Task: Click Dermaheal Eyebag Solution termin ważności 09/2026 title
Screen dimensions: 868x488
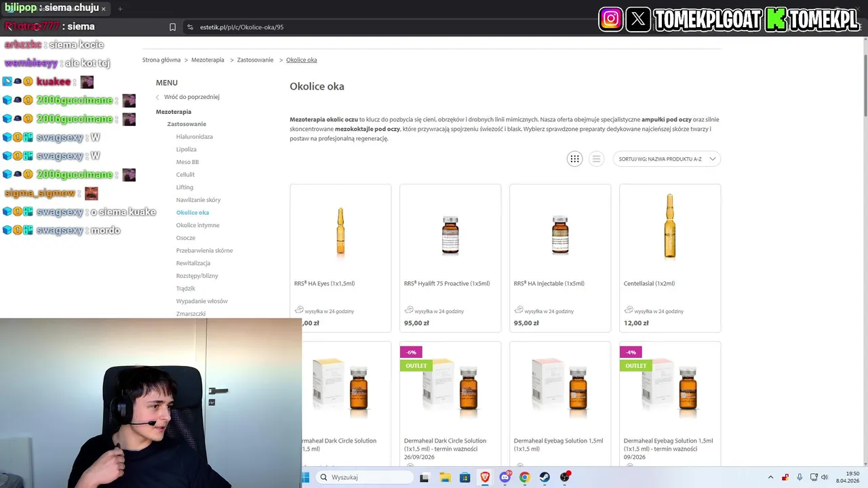Action: (668, 449)
